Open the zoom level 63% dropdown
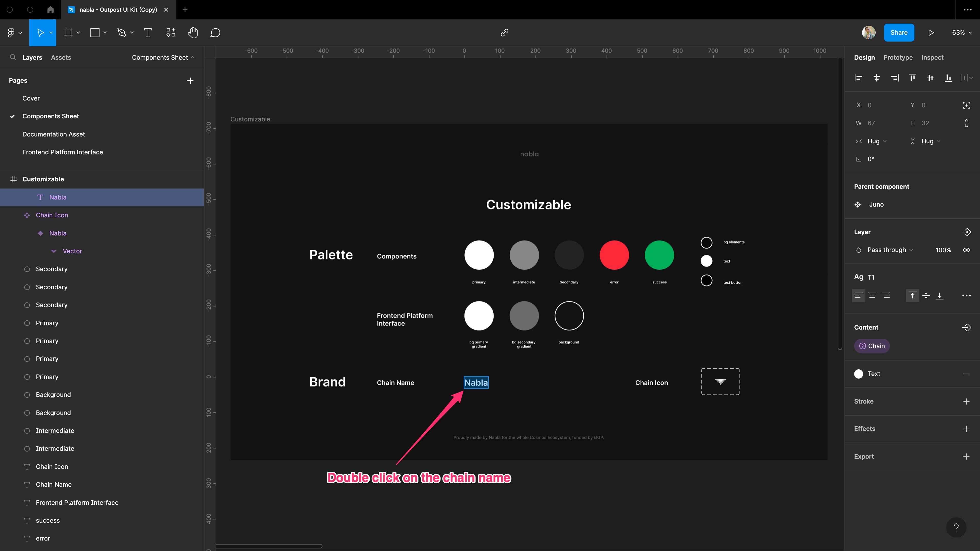This screenshot has width=980, height=551. pos(961,33)
